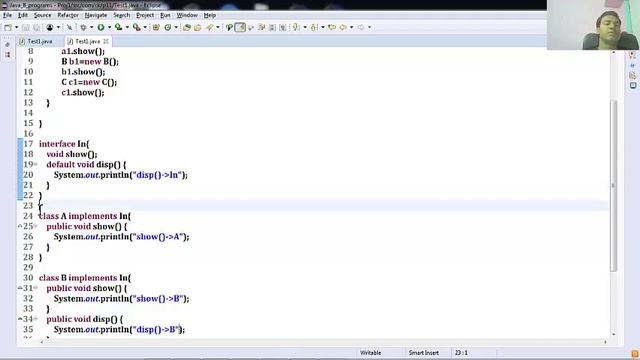Image resolution: width=640 pixels, height=360 pixels.
Task: Collapse show() method fold at line 31
Action: click(36, 288)
